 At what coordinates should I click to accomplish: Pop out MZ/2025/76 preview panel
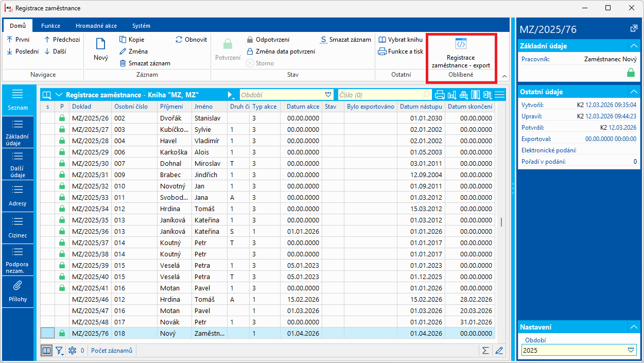coord(633,28)
